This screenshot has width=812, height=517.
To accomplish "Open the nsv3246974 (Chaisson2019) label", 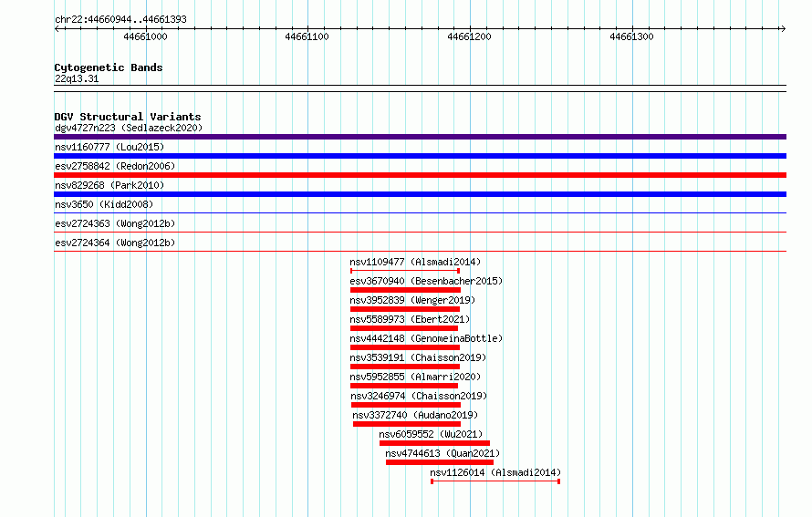I will (x=419, y=396).
